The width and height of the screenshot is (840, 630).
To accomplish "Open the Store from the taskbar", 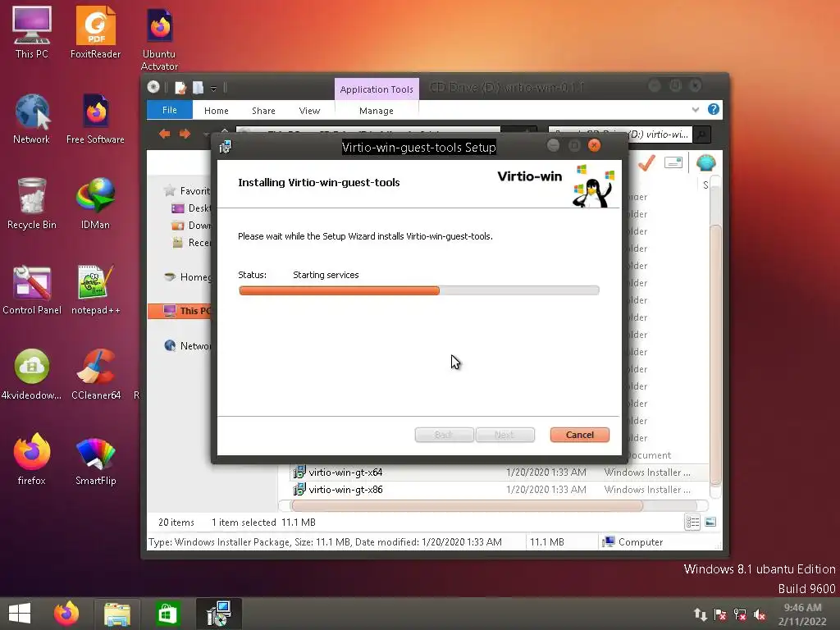I will point(167,614).
